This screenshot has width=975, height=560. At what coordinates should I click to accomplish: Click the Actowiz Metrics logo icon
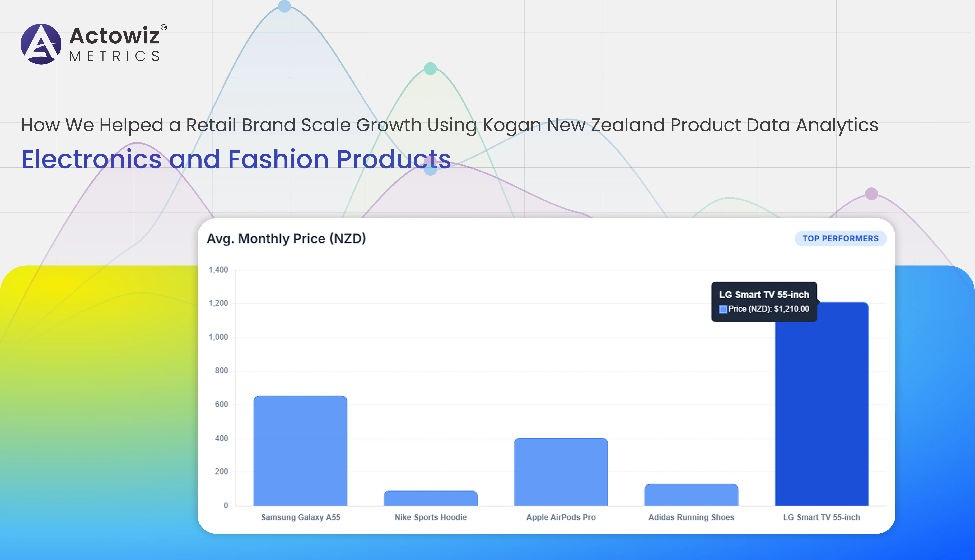41,44
